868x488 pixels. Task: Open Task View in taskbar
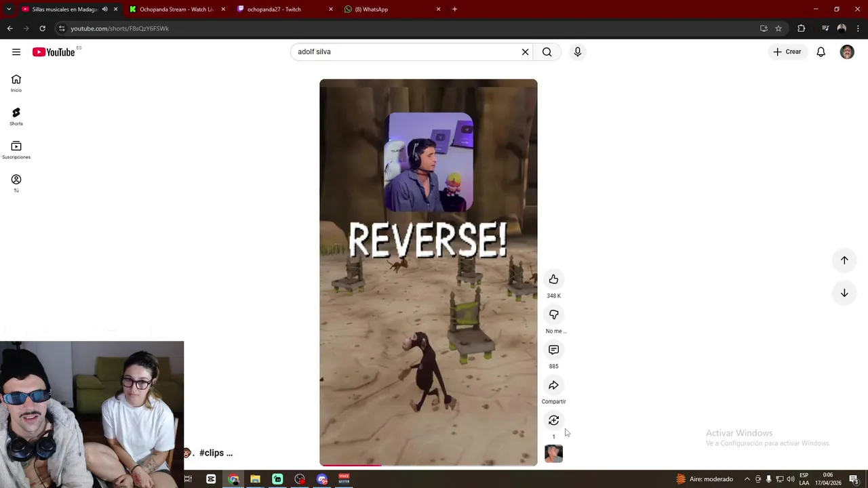[188, 479]
